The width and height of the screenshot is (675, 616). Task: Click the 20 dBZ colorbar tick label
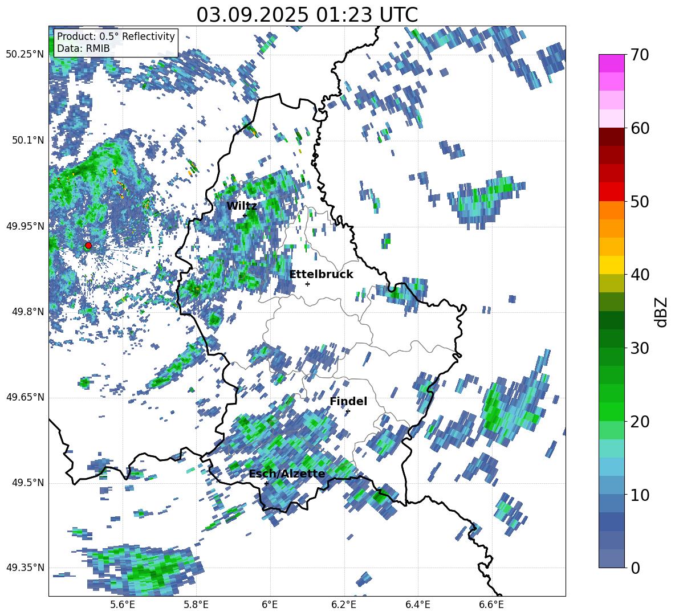(640, 421)
